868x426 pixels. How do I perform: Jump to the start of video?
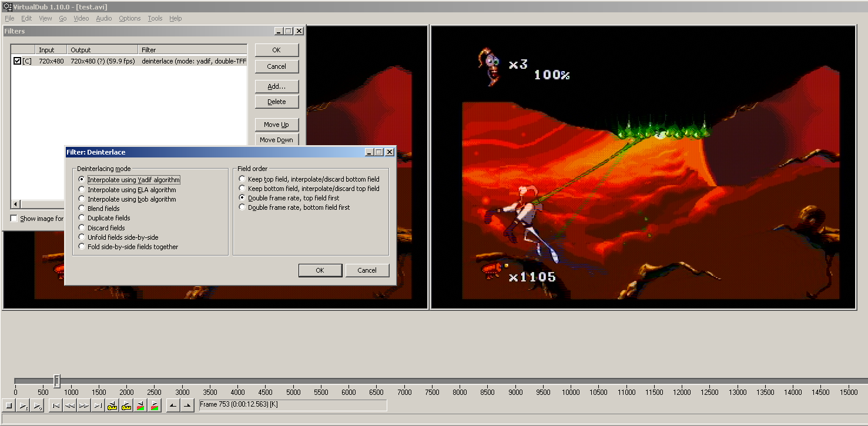(x=56, y=405)
